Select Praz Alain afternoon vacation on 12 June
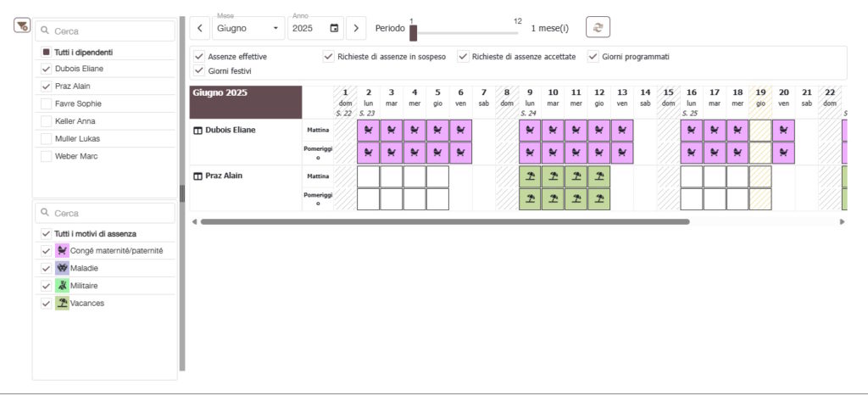Image resolution: width=868 pixels, height=396 pixels. [599, 199]
